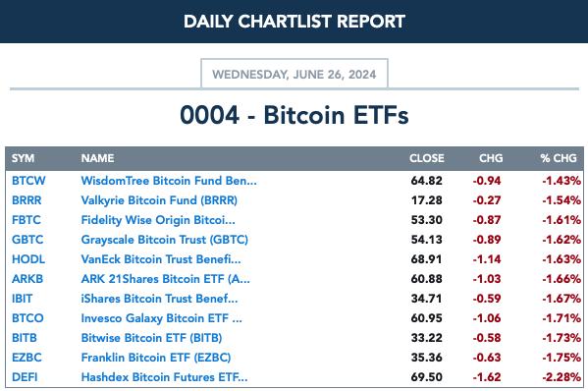The width and height of the screenshot is (588, 391).
Task: Click the ARKB ticker symbol
Action: [x=27, y=279]
